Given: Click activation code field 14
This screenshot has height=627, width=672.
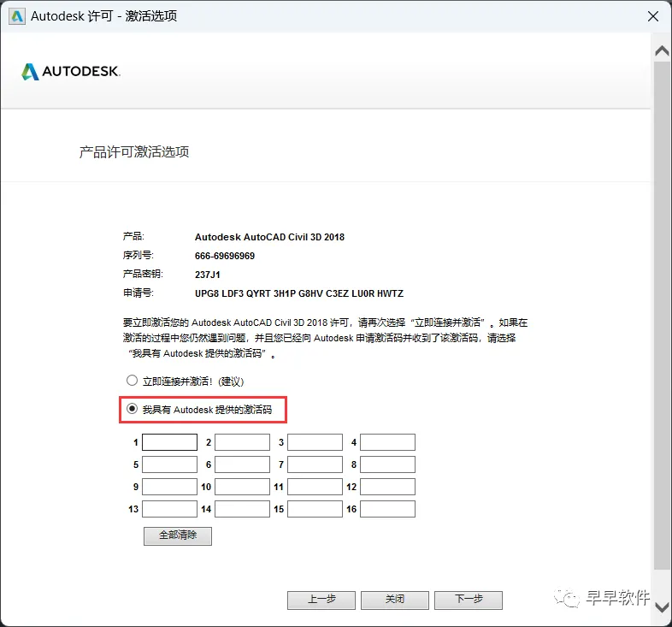Looking at the screenshot, I should pos(242,509).
